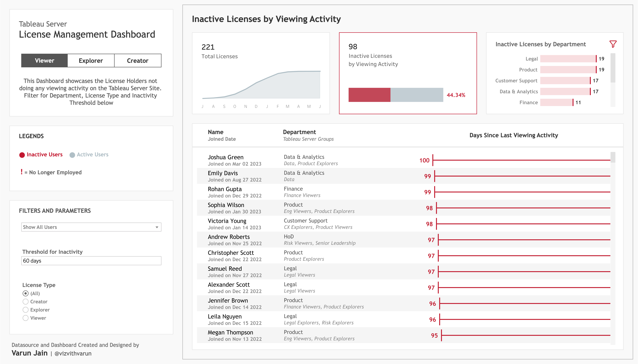The image size is (638, 364).
Task: Switch to the Explorer tab
Action: 91,60
